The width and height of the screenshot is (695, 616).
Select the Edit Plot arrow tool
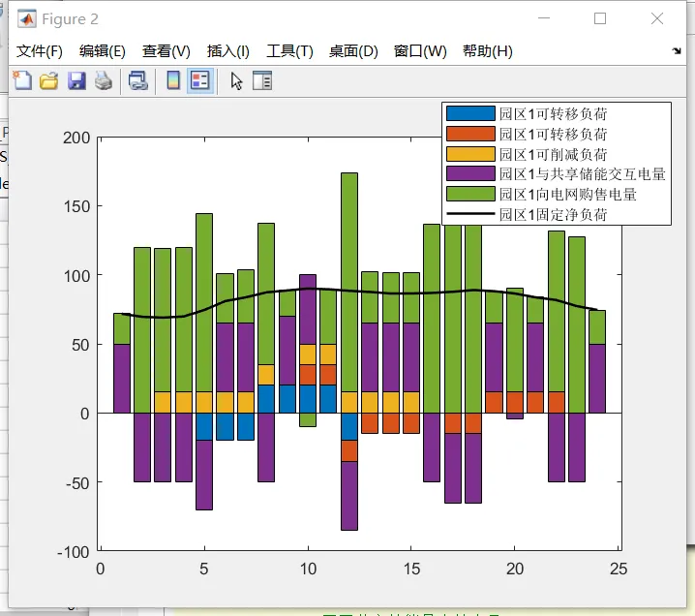coord(237,80)
